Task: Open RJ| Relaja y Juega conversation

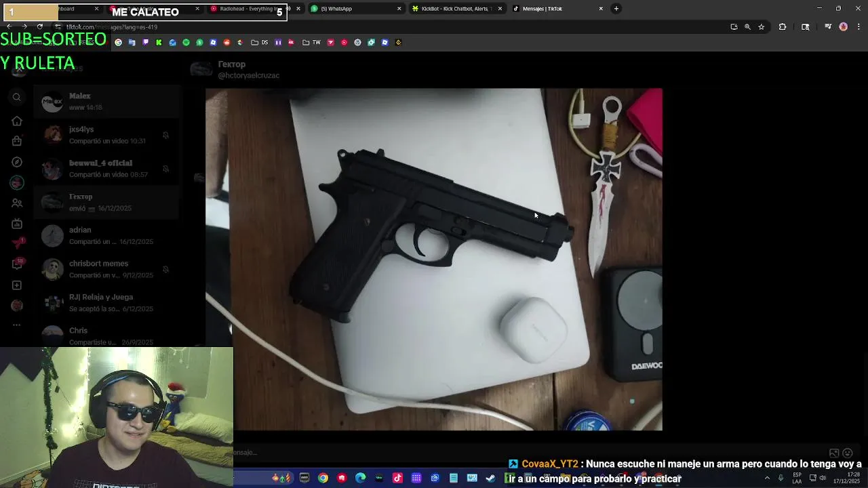Action: coord(106,303)
